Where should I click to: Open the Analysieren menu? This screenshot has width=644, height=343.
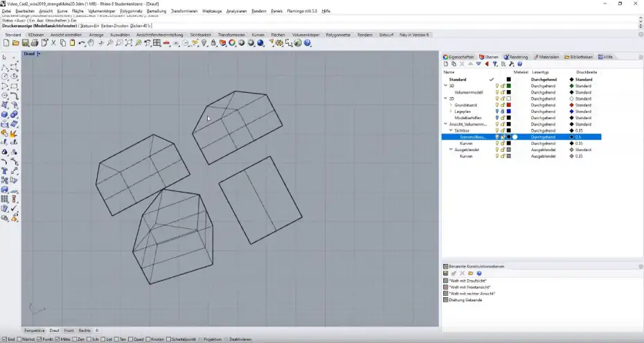click(237, 11)
